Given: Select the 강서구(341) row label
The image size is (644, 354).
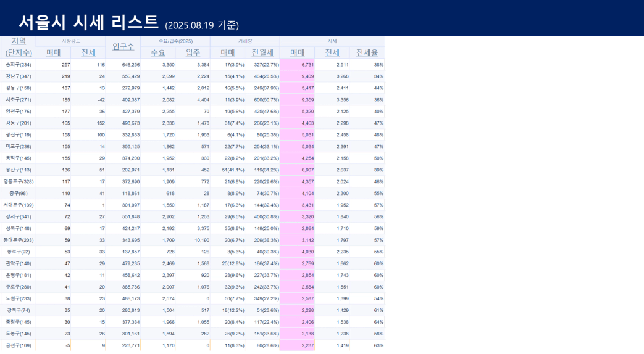Looking at the screenshot, I should tap(18, 216).
